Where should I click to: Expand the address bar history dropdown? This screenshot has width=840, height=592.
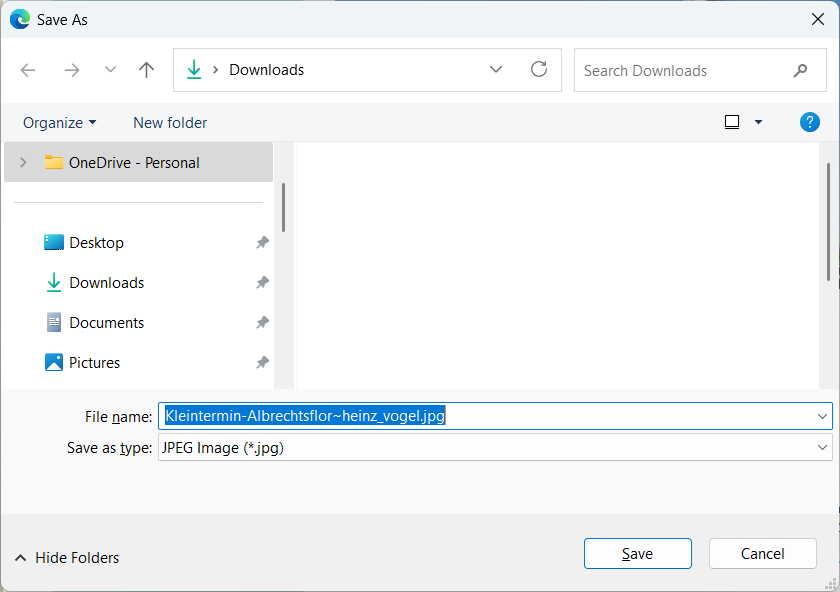(x=496, y=70)
